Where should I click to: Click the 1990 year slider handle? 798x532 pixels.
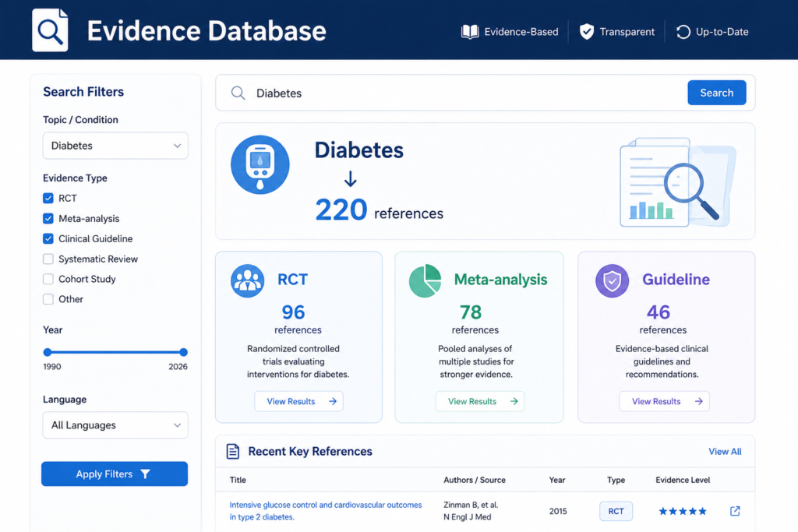(x=48, y=352)
